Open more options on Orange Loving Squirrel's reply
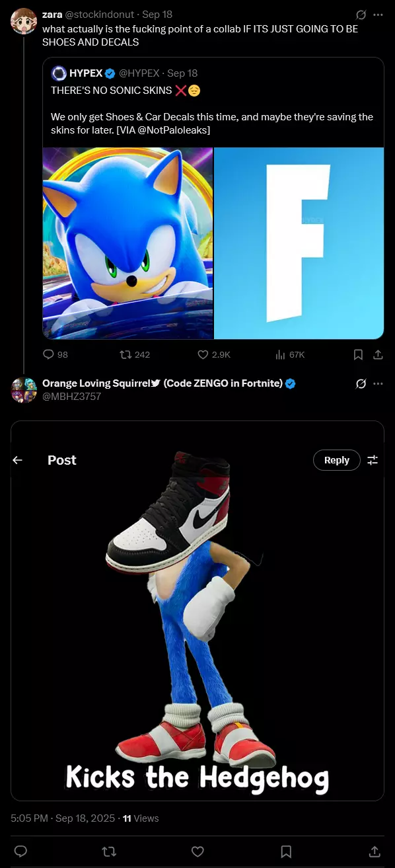This screenshot has height=868, width=395. click(x=378, y=383)
